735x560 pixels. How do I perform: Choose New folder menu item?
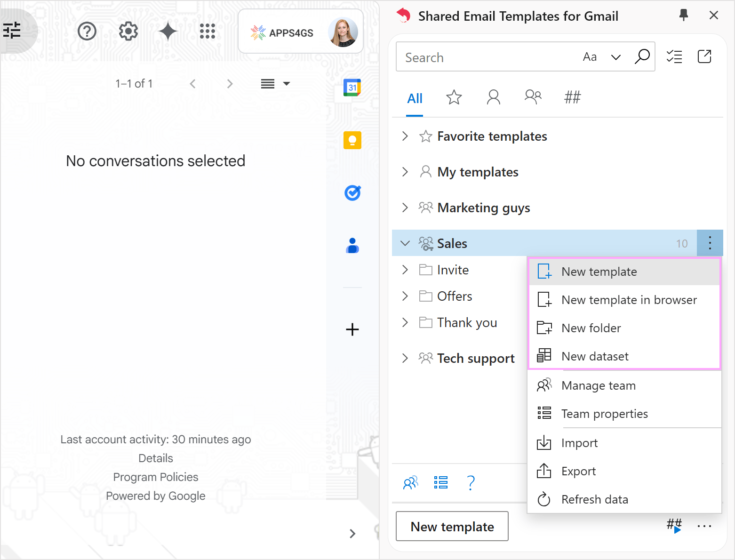[x=625, y=328]
